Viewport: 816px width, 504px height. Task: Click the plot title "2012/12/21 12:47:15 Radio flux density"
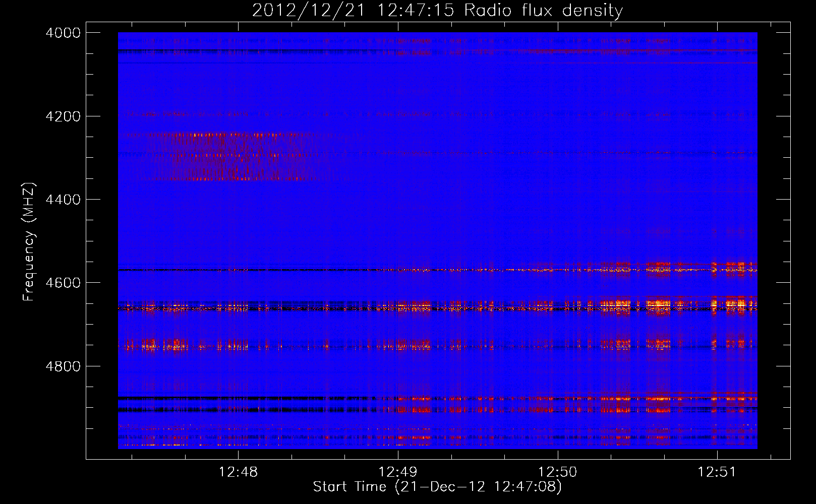437,11
